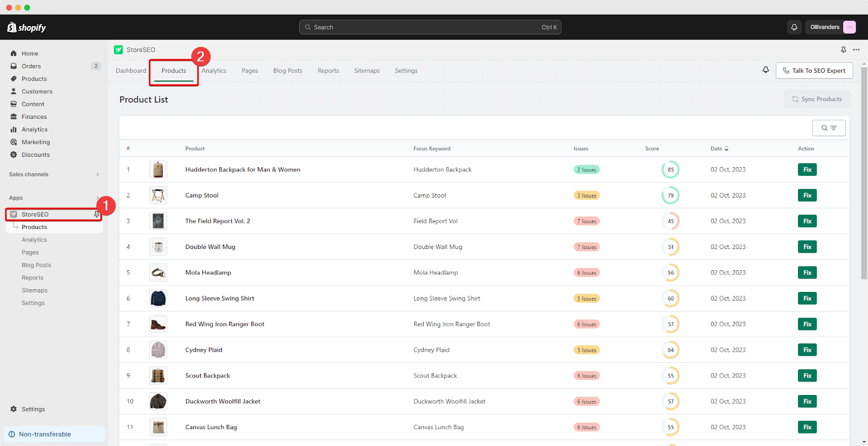
Task: Click Talk To SEO Expert button
Action: 814,71
